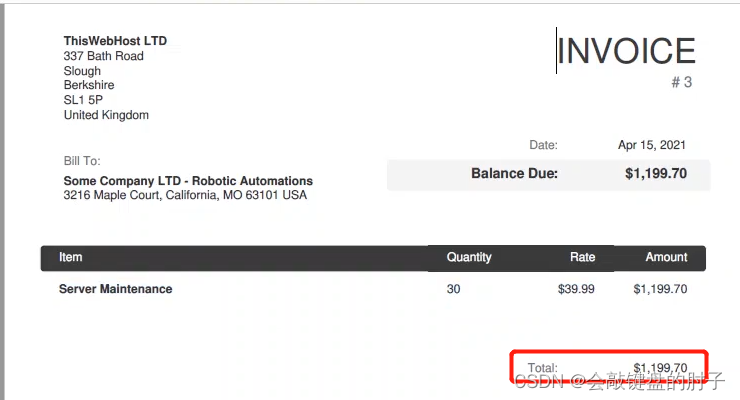Click the ThisWebHost LTD company name

(115, 41)
